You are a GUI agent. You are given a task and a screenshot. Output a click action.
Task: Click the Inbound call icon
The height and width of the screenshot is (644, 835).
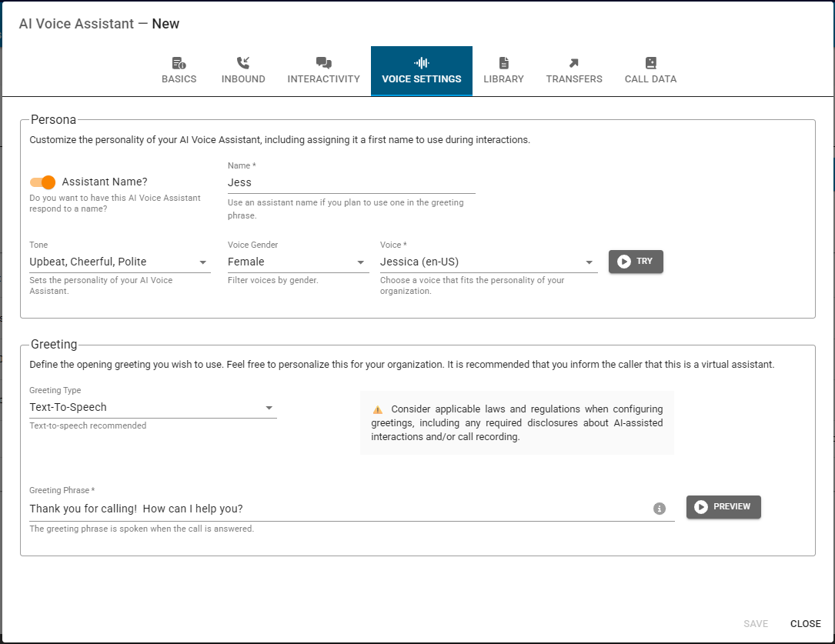coord(243,62)
